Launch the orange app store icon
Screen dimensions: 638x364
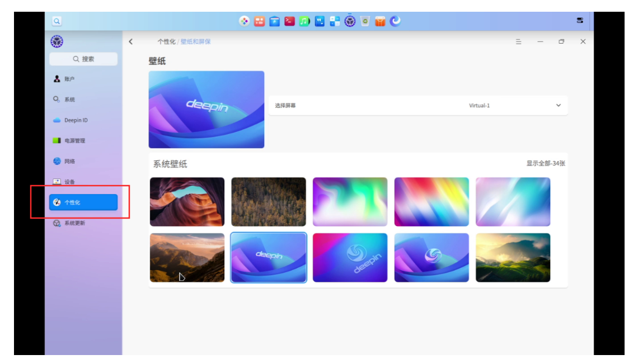point(380,21)
